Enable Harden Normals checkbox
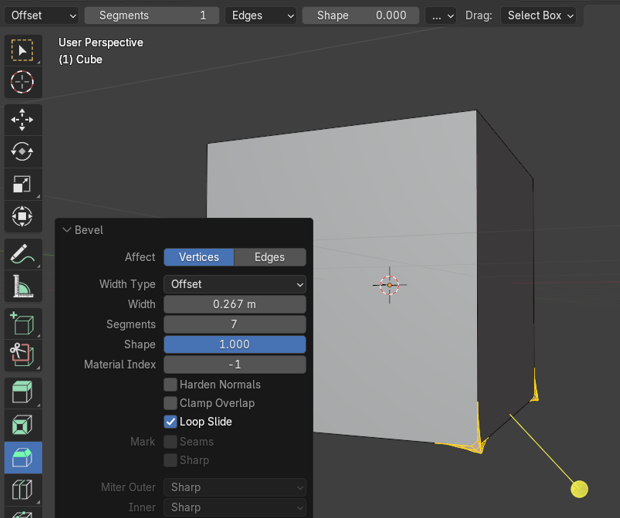This screenshot has width=620, height=518. point(171,385)
